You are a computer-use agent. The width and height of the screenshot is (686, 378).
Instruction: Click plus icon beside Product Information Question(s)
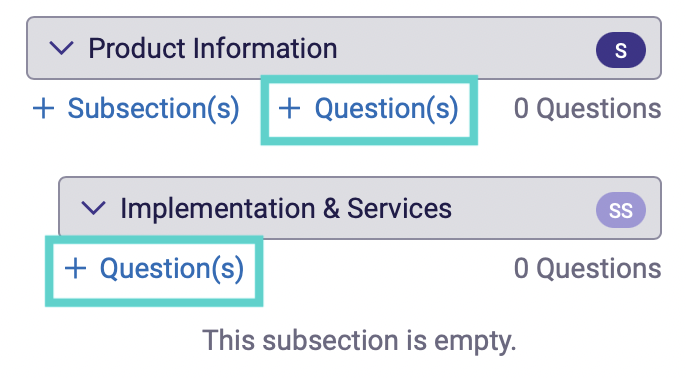click(x=290, y=108)
